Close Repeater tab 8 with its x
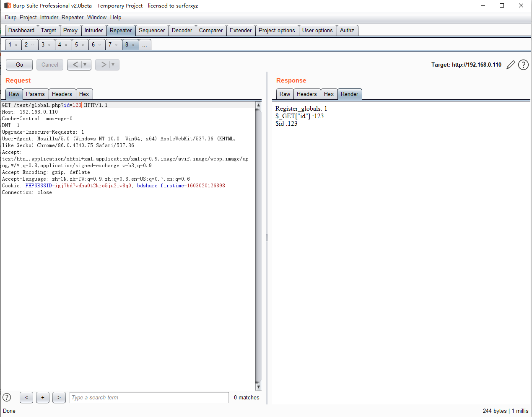 click(133, 45)
